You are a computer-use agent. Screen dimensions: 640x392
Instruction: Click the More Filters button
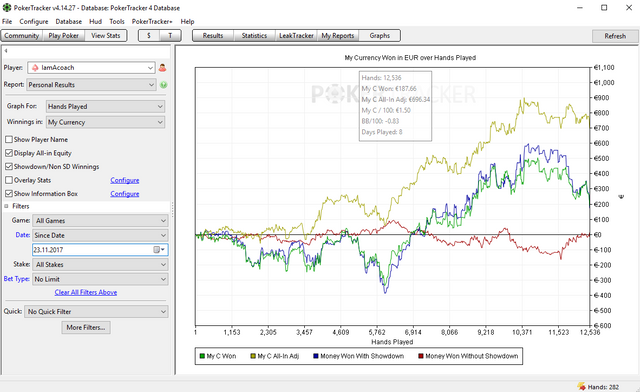click(86, 327)
